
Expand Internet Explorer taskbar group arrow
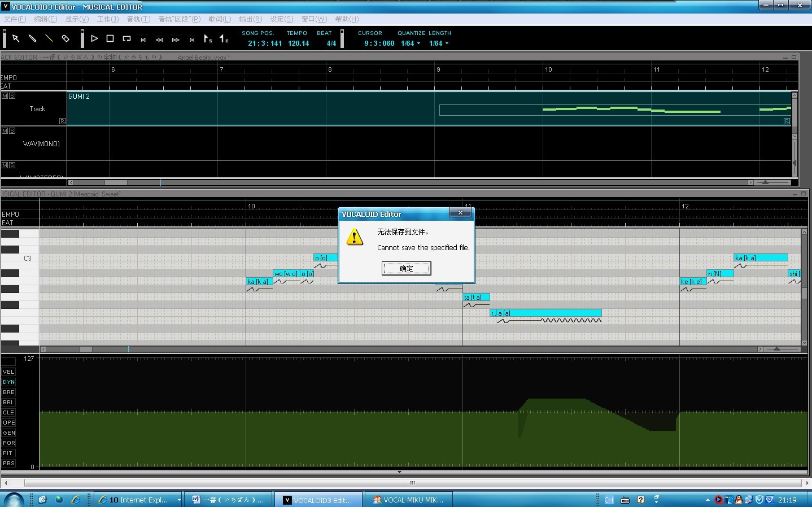pos(179,500)
